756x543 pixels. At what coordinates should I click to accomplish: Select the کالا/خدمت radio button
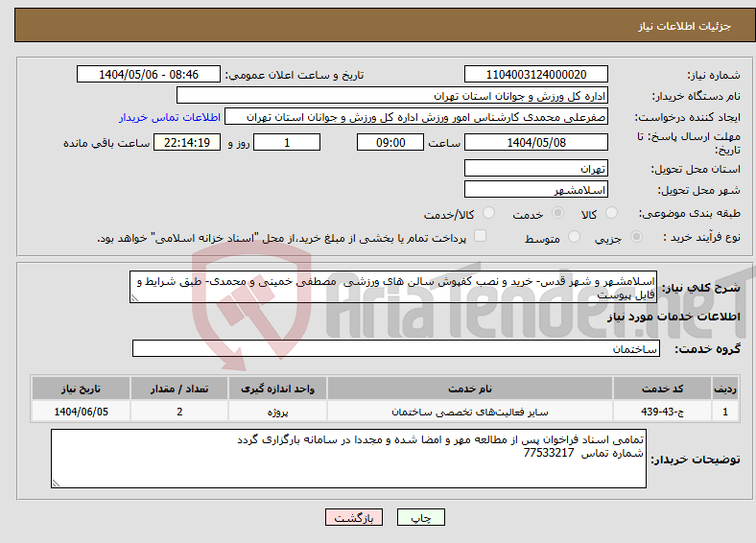tap(489, 213)
